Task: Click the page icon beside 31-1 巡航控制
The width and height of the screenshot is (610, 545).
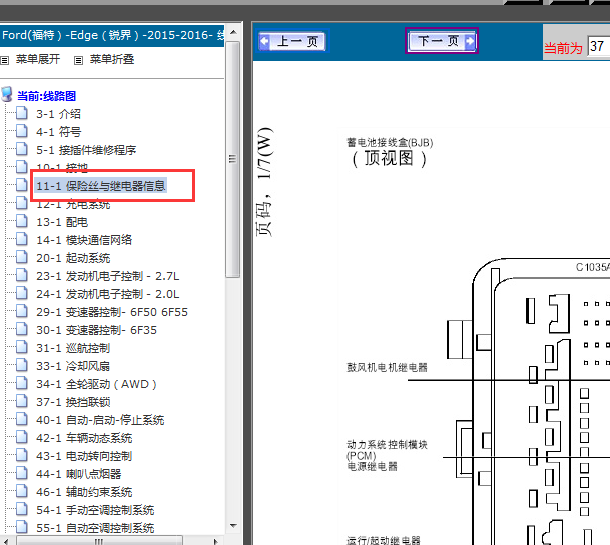Action: coord(22,347)
